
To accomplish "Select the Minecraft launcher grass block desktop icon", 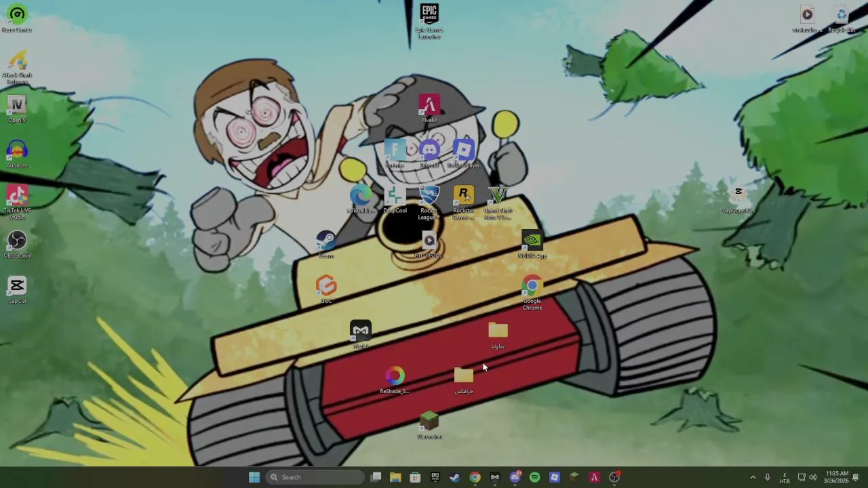I will point(429,426).
